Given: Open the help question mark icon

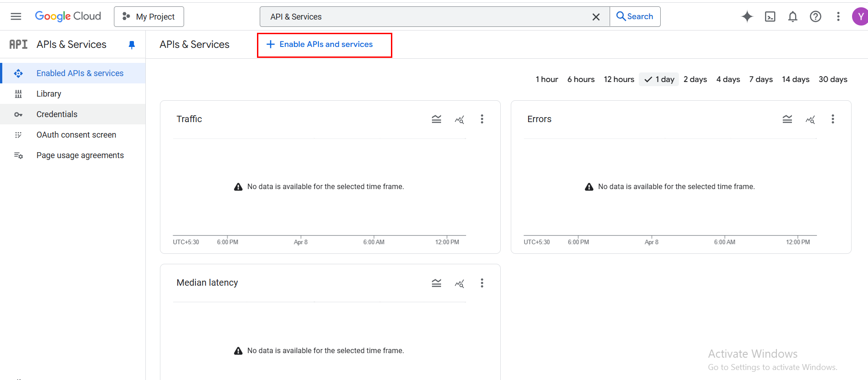Looking at the screenshot, I should click(x=816, y=16).
